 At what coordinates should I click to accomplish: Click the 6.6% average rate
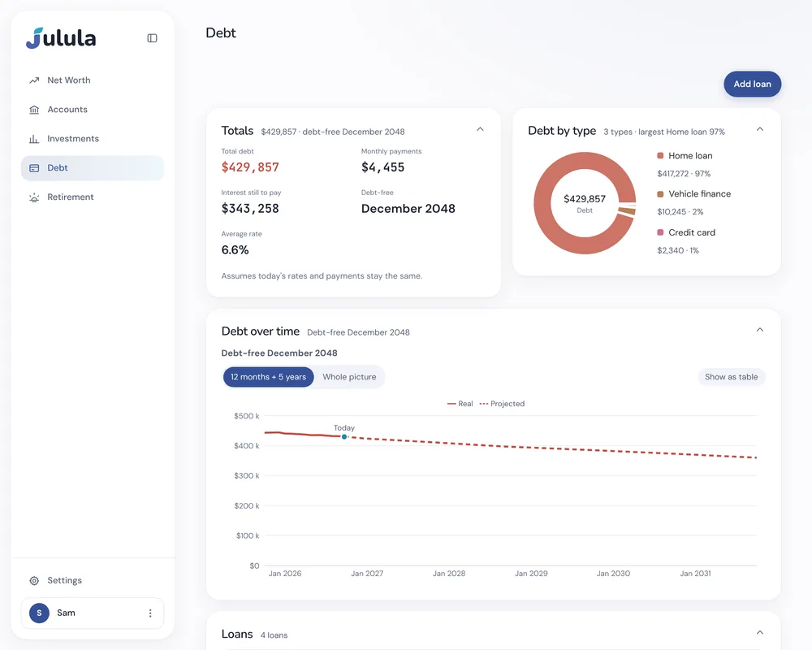pos(235,249)
